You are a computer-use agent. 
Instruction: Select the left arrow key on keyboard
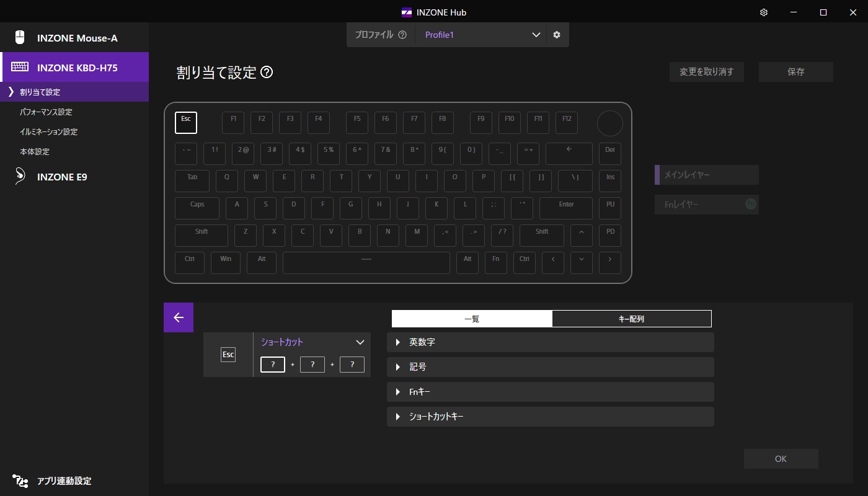[553, 263]
